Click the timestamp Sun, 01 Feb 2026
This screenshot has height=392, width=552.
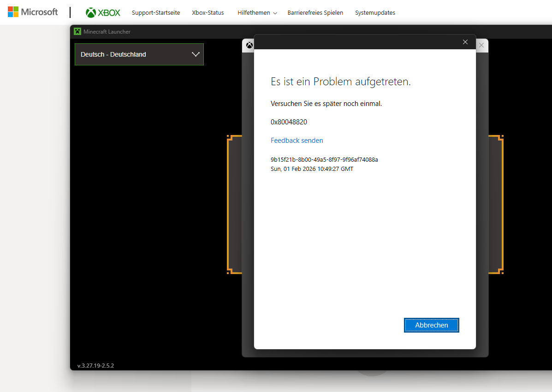312,169
